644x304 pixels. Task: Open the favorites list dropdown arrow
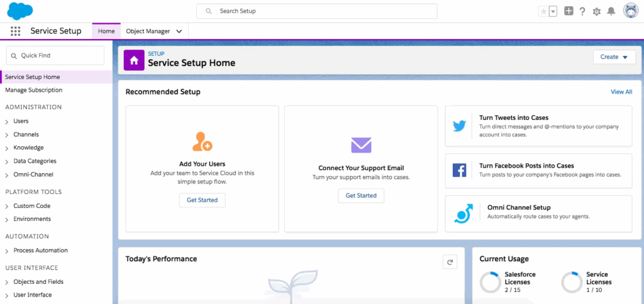coord(553,11)
